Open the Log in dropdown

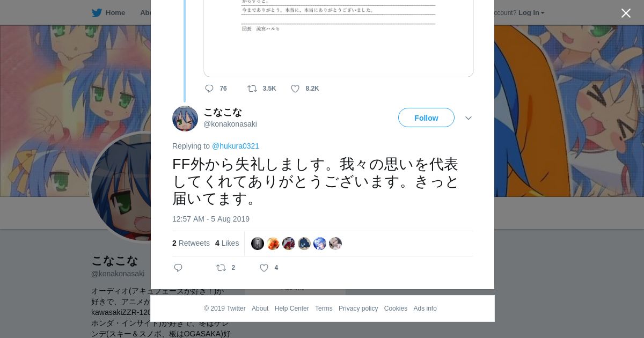(x=531, y=13)
